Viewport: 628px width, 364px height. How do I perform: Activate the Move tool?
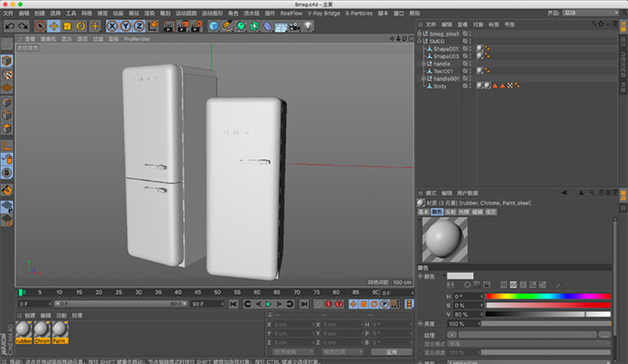pos(54,26)
